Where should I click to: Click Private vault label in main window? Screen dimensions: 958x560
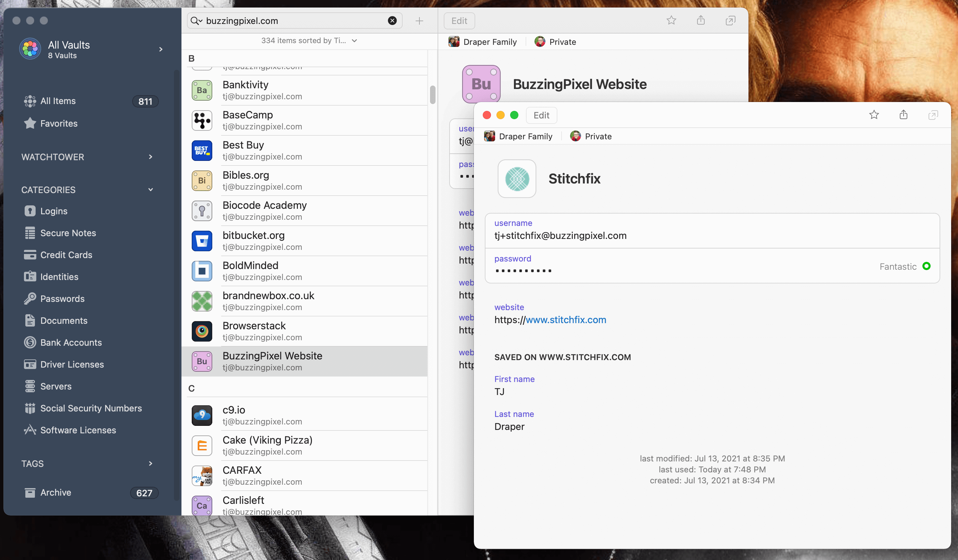(x=555, y=42)
